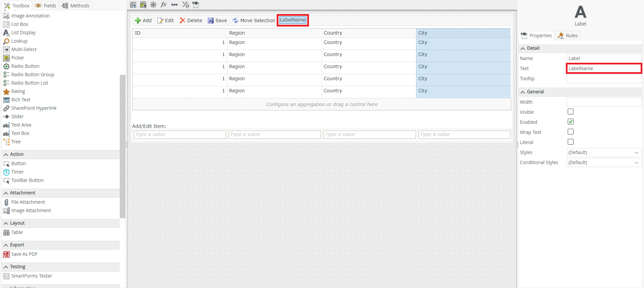Click the green plus Add icon
Viewport: 644px width, 288px height.
pos(138,20)
